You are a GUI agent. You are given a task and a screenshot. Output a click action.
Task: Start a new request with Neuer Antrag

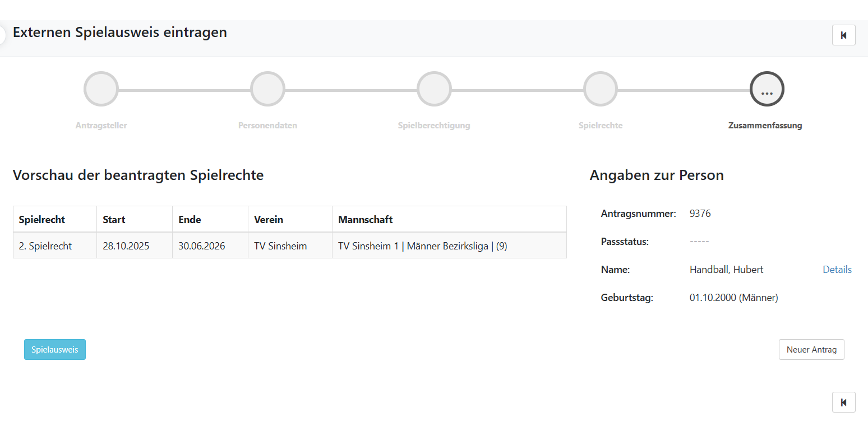811,349
